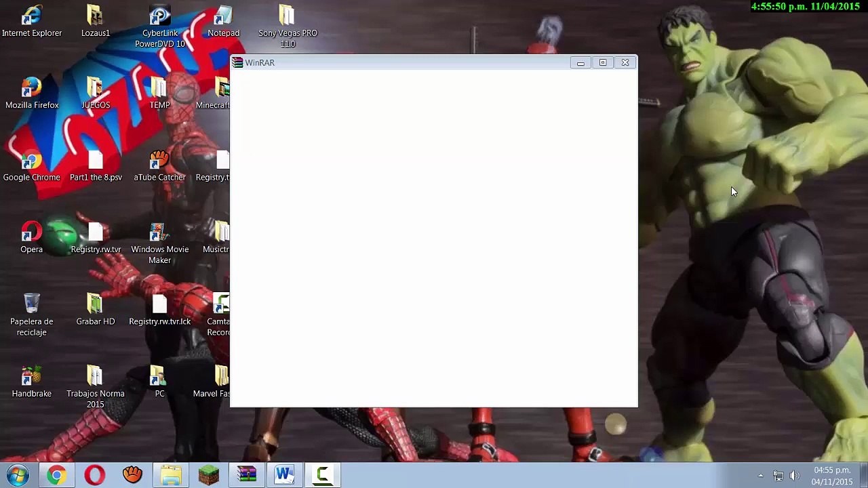Close the WinRAR window
The height and width of the screenshot is (488, 868).
click(625, 62)
